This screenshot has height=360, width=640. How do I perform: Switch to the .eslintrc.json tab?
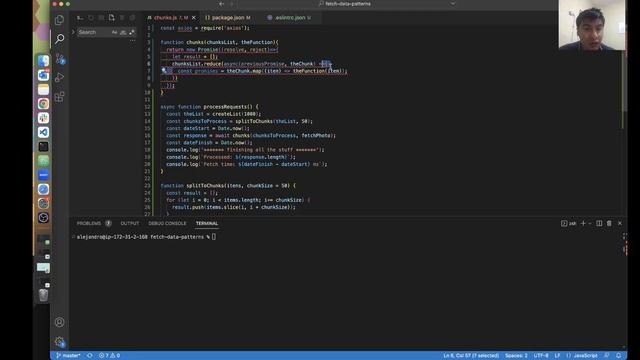[x=289, y=18]
